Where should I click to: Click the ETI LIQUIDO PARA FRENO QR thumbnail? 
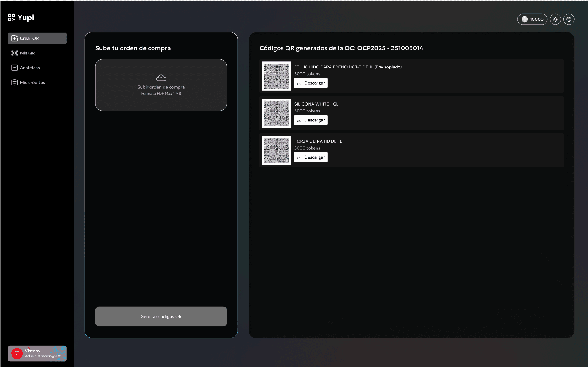click(x=276, y=76)
